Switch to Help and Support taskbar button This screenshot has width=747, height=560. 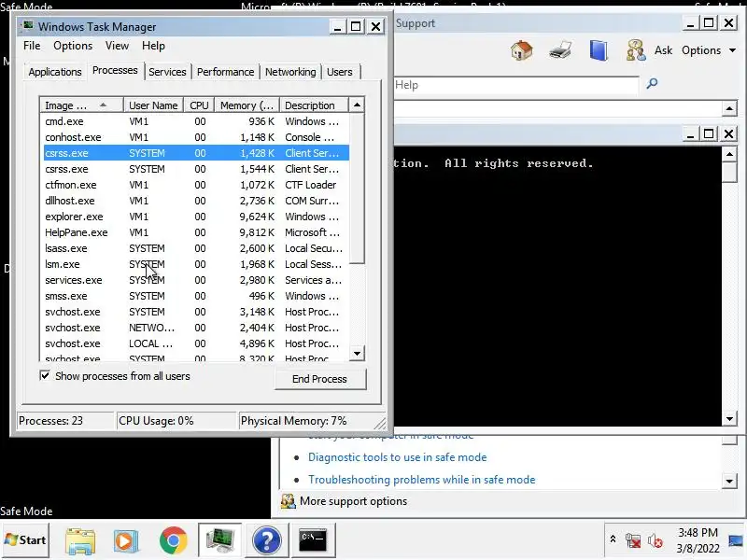tap(267, 540)
